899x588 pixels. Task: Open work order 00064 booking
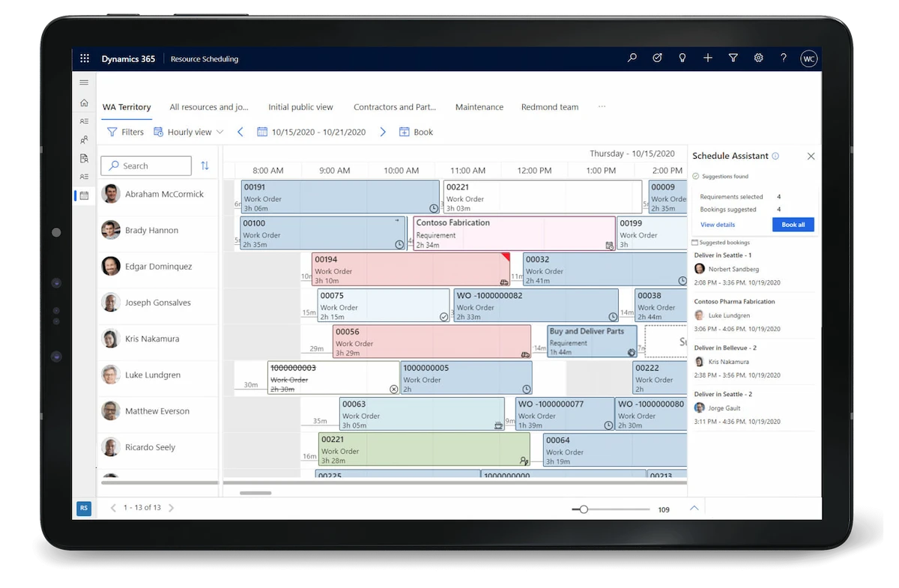tap(614, 449)
